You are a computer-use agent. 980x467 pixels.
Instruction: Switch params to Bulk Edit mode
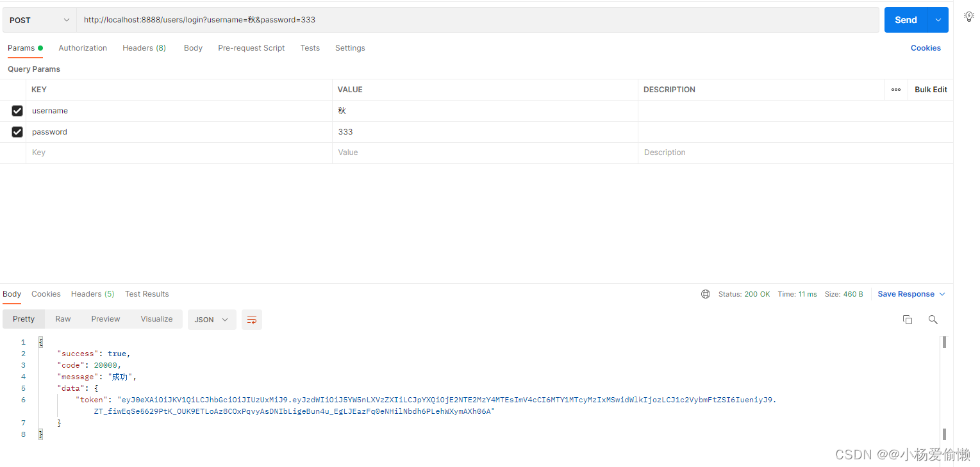click(930, 90)
